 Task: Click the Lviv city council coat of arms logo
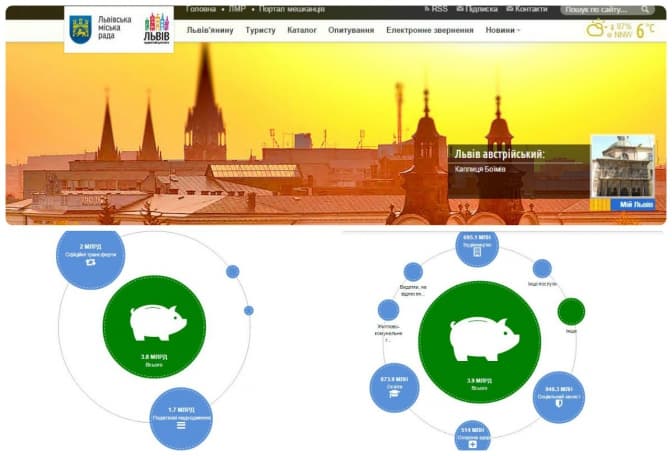click(80, 28)
